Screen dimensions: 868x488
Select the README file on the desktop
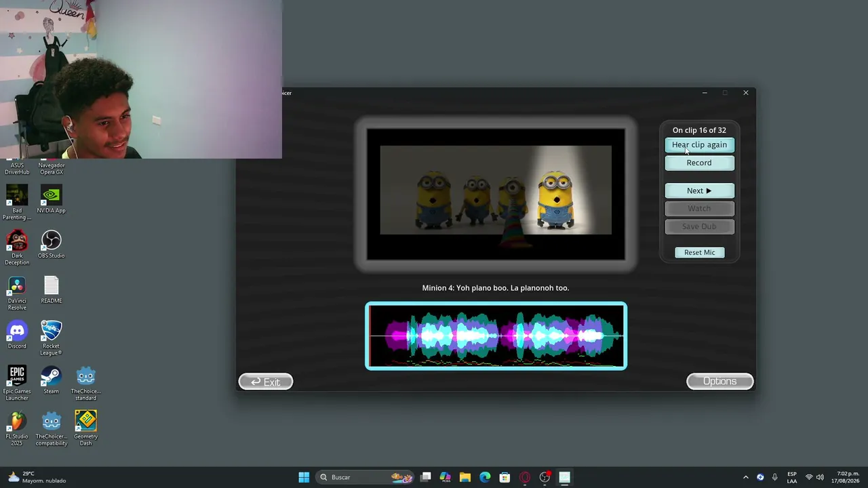tap(52, 289)
